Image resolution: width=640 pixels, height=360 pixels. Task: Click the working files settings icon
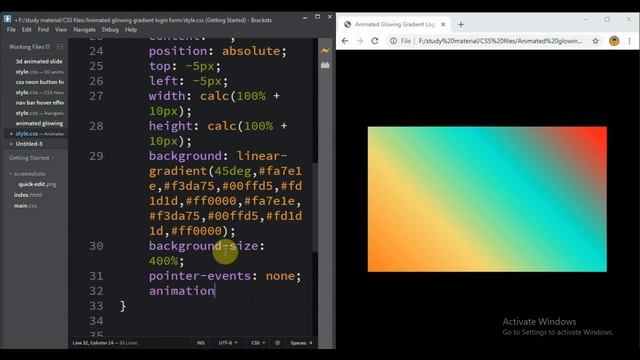coord(60,47)
